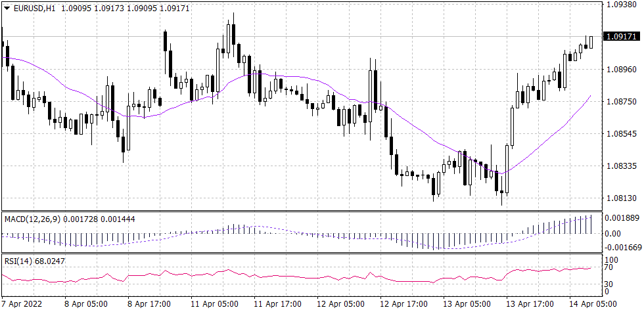This screenshot has width=644, height=312.
Task: Click the 1.08750 price axis level
Action: pyautogui.click(x=622, y=101)
